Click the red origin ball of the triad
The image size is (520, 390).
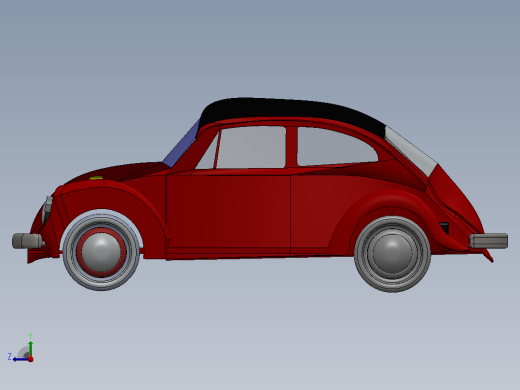31,359
